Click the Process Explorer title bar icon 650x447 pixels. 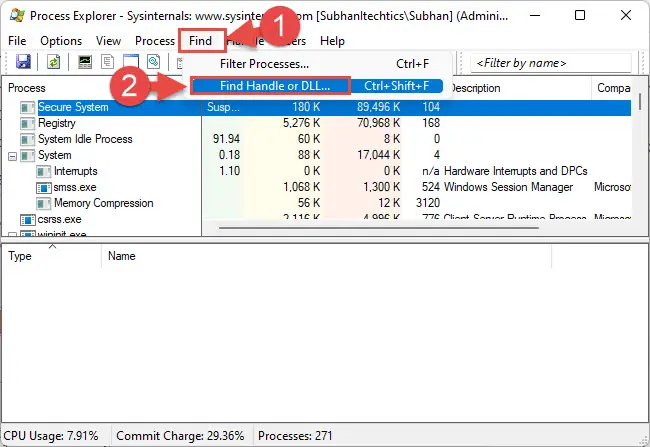click(x=17, y=16)
